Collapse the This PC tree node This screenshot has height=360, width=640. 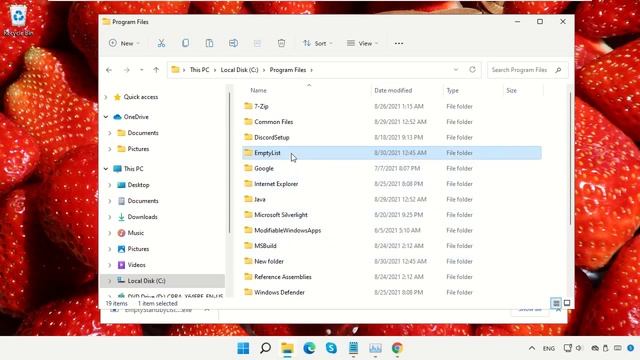click(x=106, y=169)
